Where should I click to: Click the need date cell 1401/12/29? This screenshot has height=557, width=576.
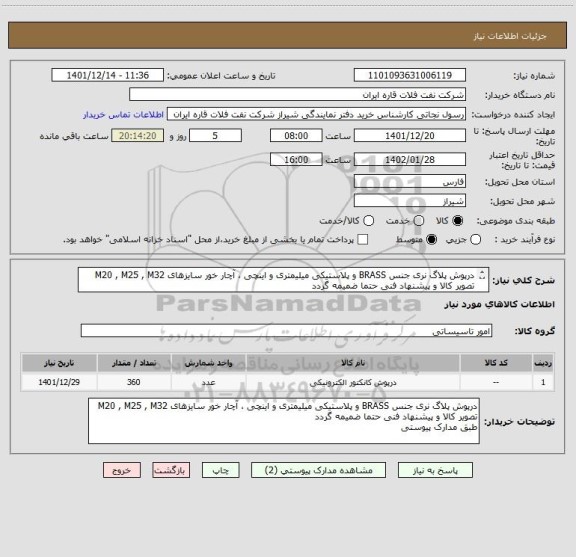(x=59, y=382)
